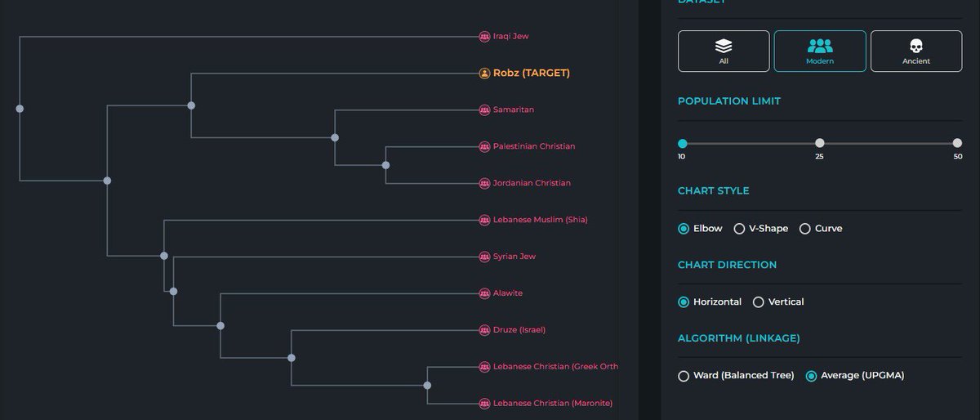This screenshot has height=420, width=980.
Task: Set chart direction to Horizontal
Action: click(710, 302)
